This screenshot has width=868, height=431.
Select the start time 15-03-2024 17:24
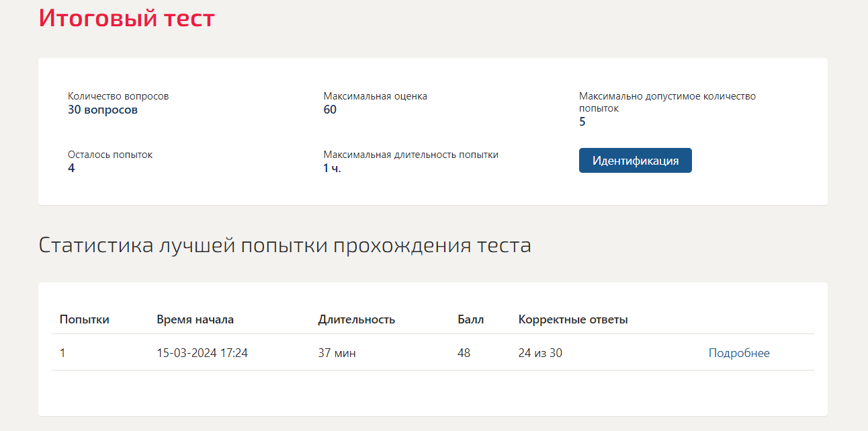[x=202, y=353]
